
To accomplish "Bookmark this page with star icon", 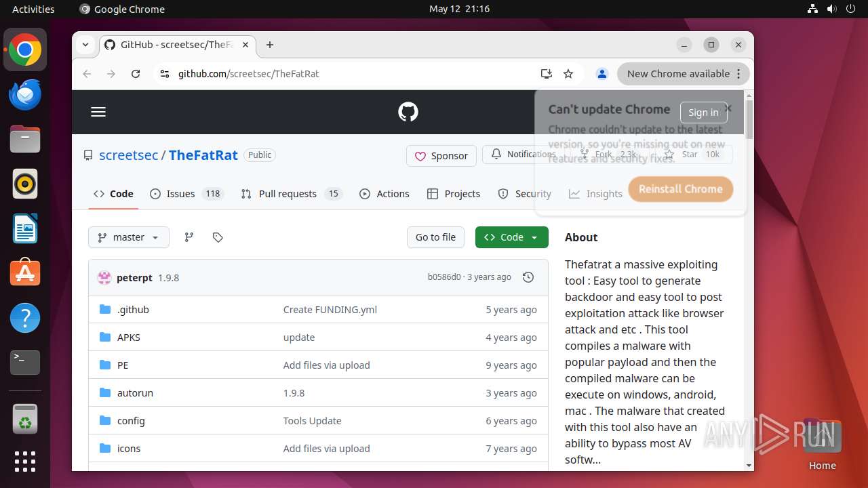I will 568,74.
